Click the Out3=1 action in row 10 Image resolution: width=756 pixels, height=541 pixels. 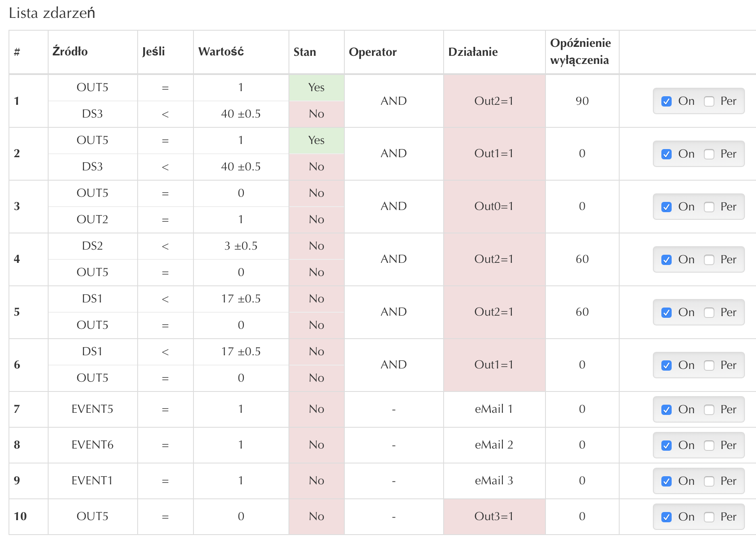pyautogui.click(x=494, y=517)
